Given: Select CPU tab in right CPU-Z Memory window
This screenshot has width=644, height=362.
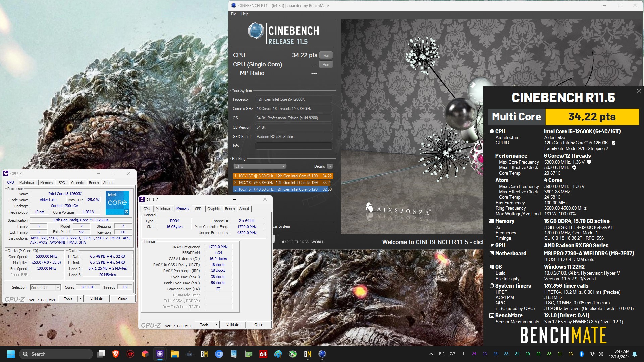Looking at the screenshot, I should [x=147, y=209].
